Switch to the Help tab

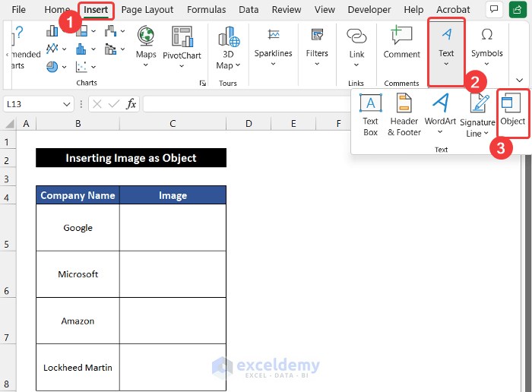click(413, 9)
